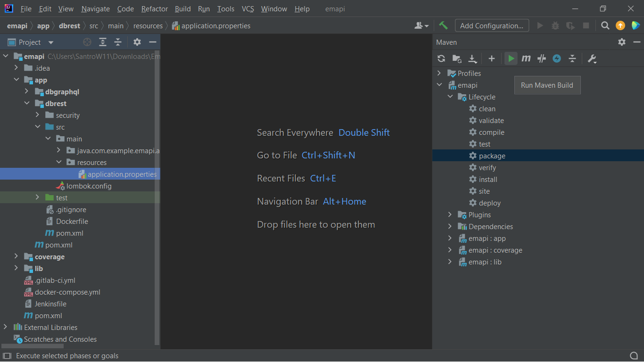Click tool window toggle icon in status bar

click(7, 356)
